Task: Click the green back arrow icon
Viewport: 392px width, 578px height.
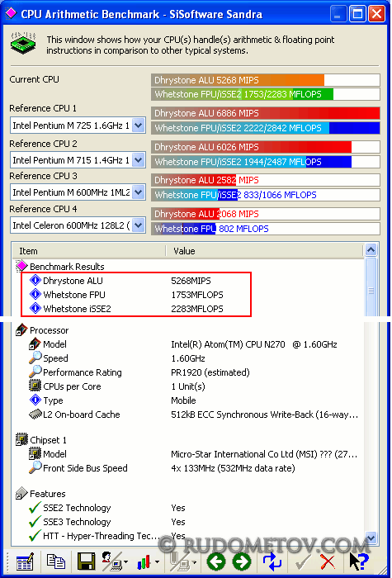Action: point(216,561)
